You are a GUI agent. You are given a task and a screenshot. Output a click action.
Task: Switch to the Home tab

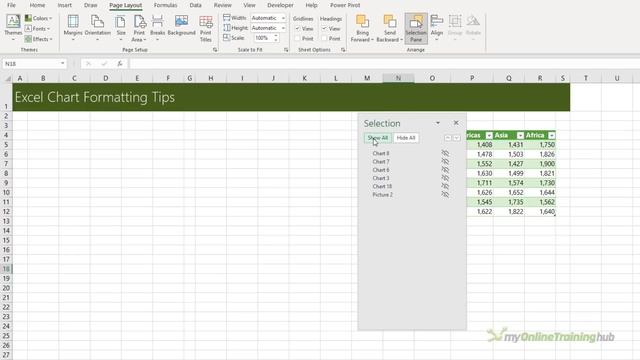click(37, 5)
